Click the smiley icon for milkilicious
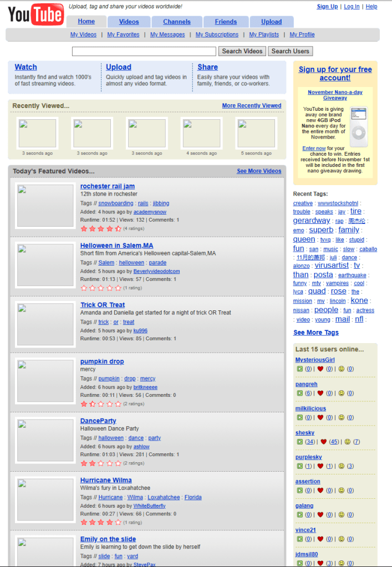Screen dimensions: 392x567 coord(342,417)
